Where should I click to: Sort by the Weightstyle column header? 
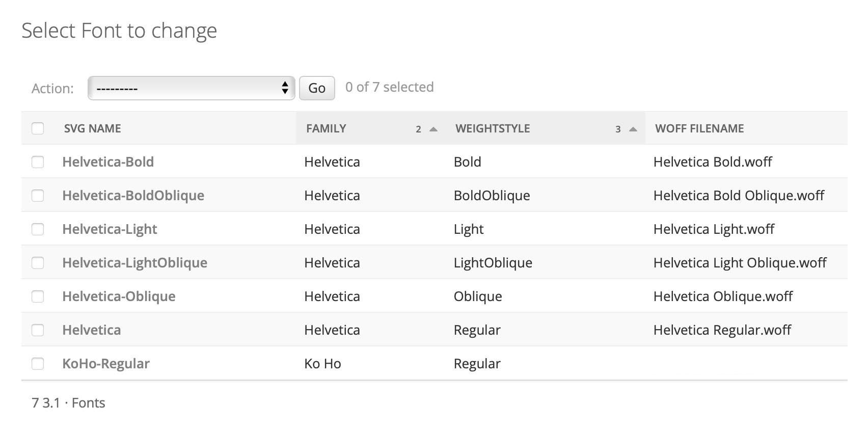click(x=493, y=128)
